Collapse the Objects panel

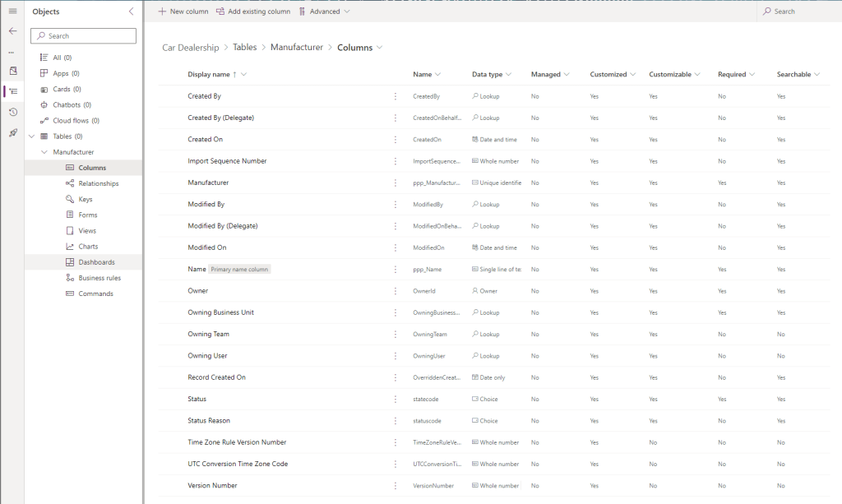(132, 12)
